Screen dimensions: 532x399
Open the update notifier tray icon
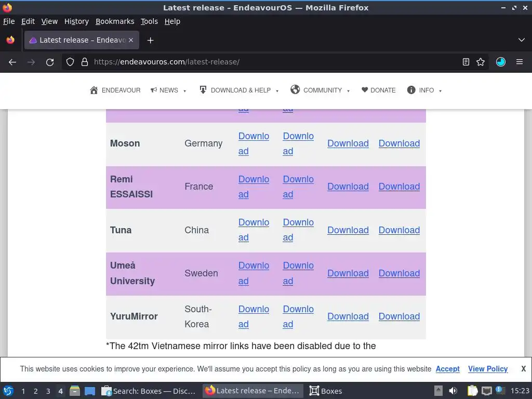tap(499, 390)
